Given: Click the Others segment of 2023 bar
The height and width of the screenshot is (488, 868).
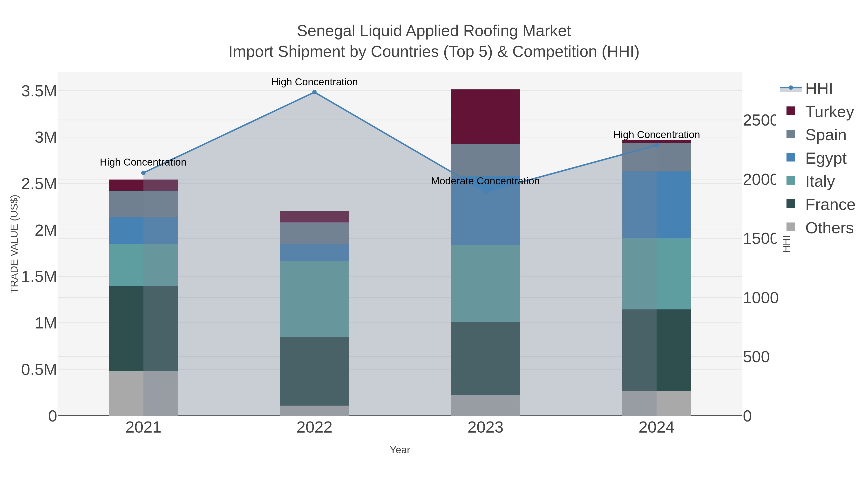Looking at the screenshot, I should (x=486, y=406).
